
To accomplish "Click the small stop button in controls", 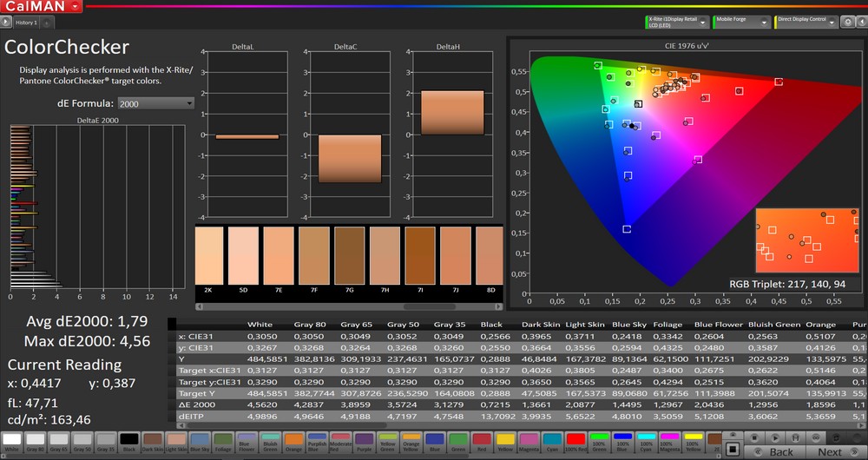I will [x=754, y=437].
